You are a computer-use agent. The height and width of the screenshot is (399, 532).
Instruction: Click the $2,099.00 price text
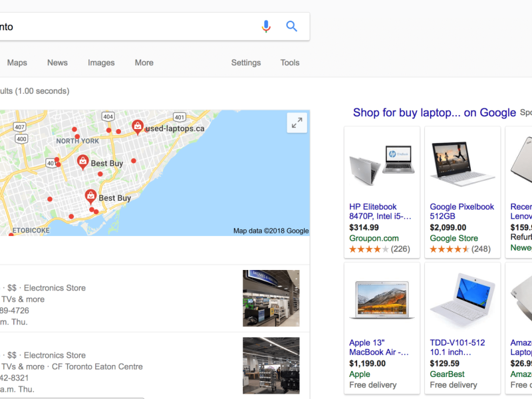click(448, 227)
